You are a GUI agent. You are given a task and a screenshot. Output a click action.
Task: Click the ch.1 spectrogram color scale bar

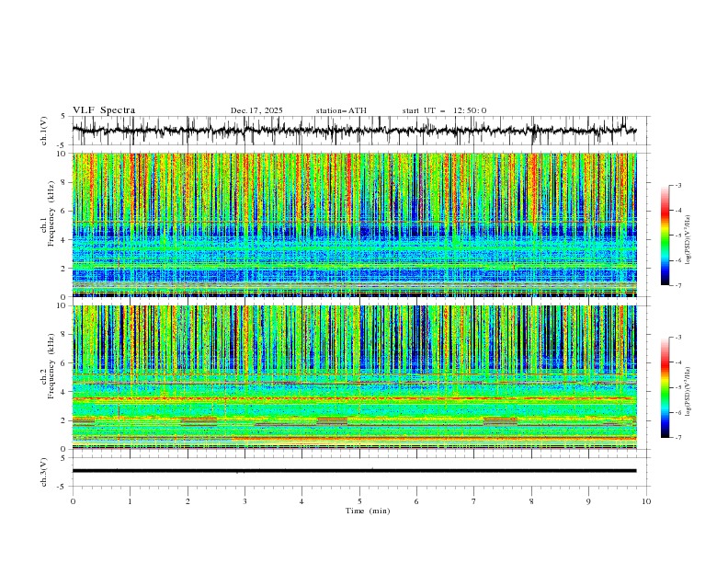(665, 236)
